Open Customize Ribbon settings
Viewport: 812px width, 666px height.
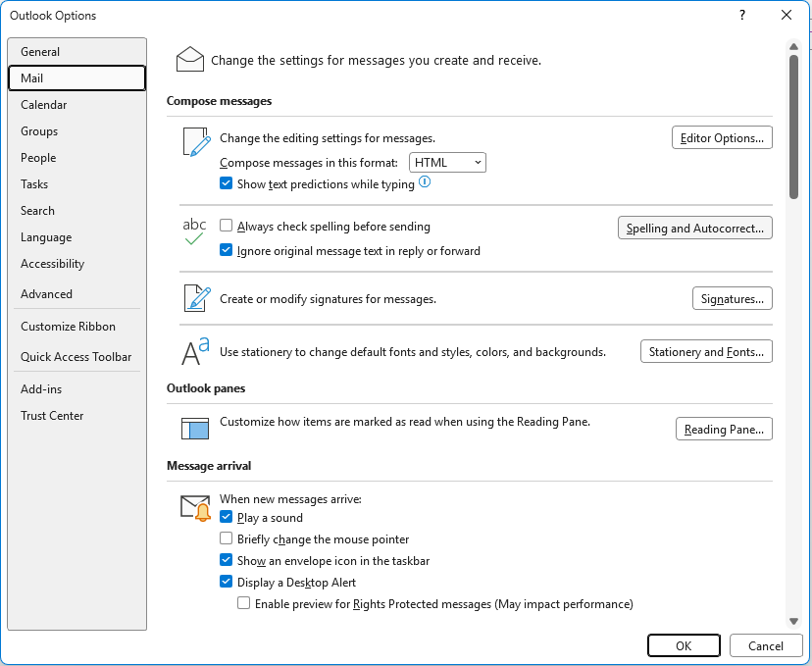pos(77,327)
